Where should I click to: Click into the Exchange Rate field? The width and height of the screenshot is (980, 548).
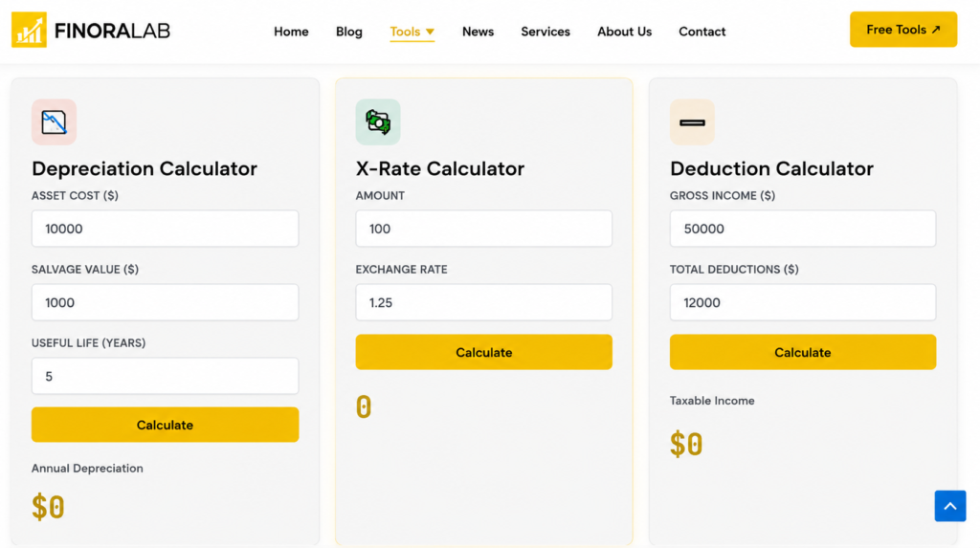point(483,302)
